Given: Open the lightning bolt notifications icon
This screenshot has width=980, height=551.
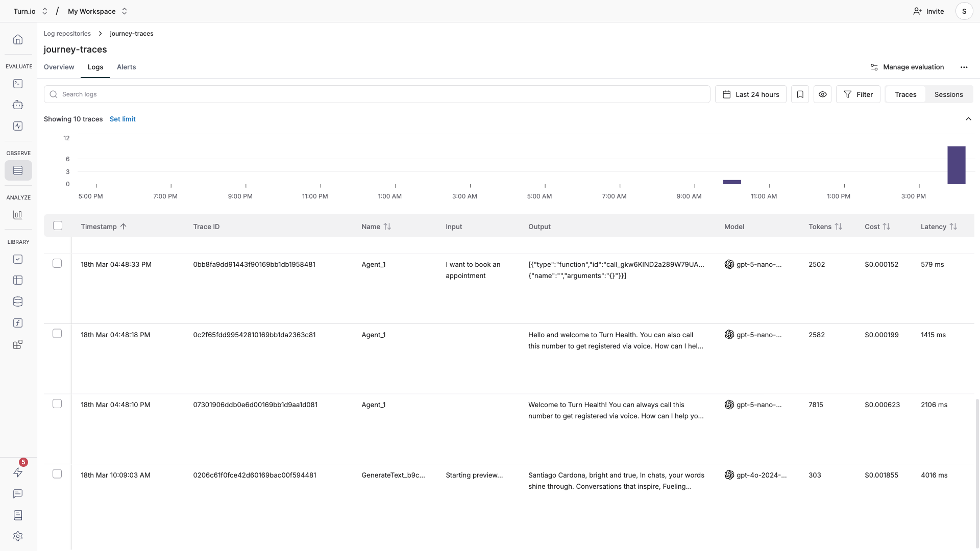Looking at the screenshot, I should pos(18,472).
